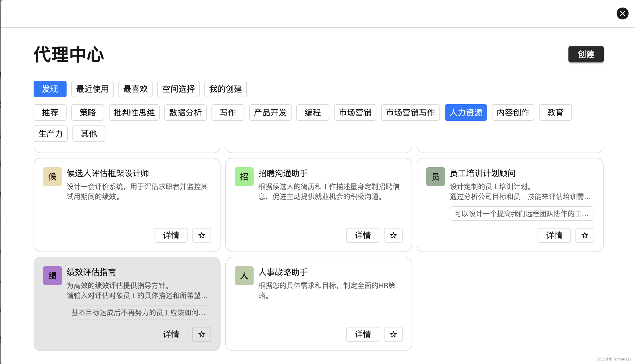Viewport: 635px width, 364px height.
Task: Toggle star on 员工培训计划顾问 card
Action: pyautogui.click(x=585, y=235)
